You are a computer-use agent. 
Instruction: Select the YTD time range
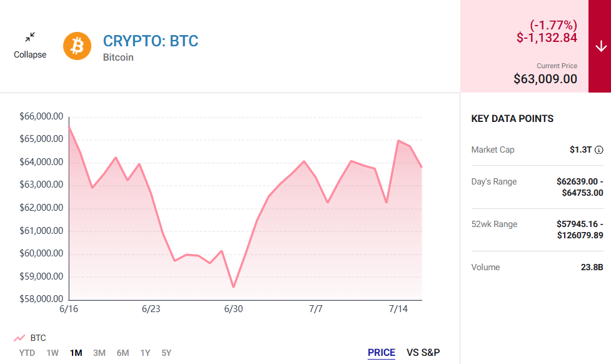click(27, 353)
